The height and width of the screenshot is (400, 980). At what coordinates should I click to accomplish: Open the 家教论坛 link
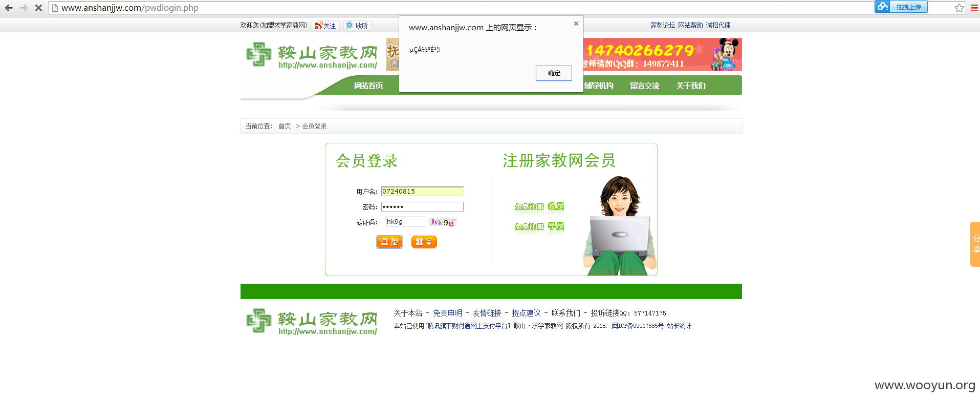point(663,25)
